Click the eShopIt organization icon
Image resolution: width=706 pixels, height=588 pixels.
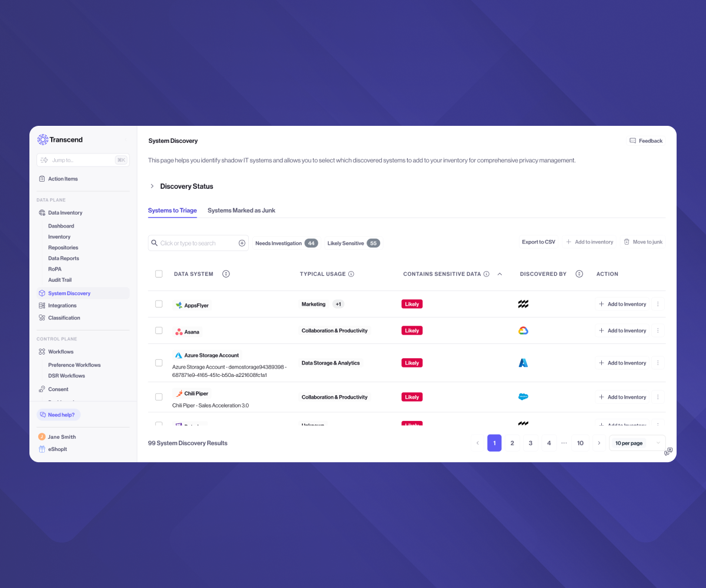(x=42, y=449)
